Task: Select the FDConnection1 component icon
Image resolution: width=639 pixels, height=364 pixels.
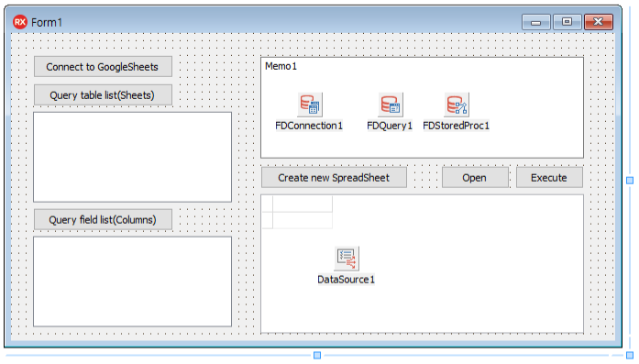Action: (x=310, y=105)
